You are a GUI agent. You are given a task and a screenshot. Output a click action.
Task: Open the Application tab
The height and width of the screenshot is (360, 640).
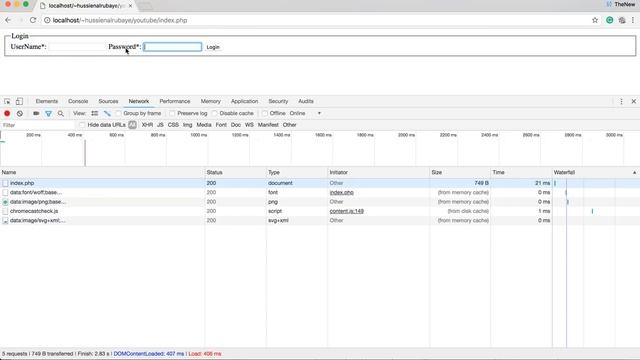pyautogui.click(x=244, y=101)
